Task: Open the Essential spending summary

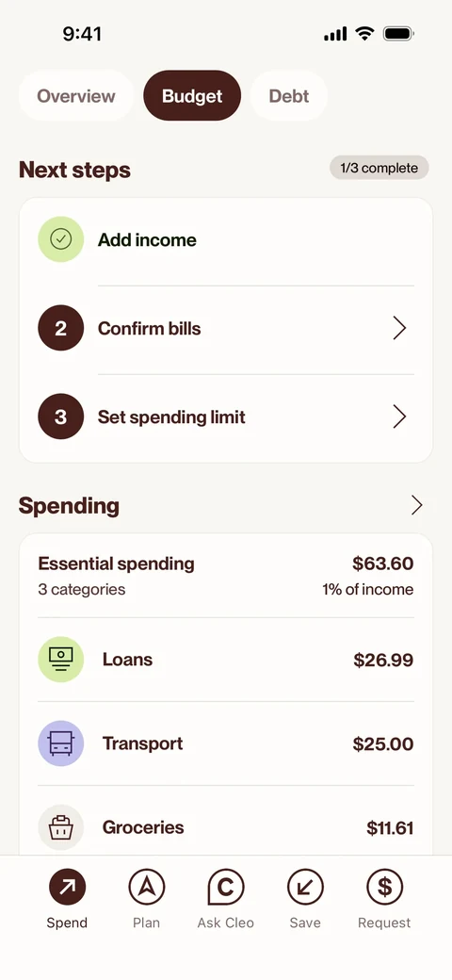Action: click(x=225, y=576)
